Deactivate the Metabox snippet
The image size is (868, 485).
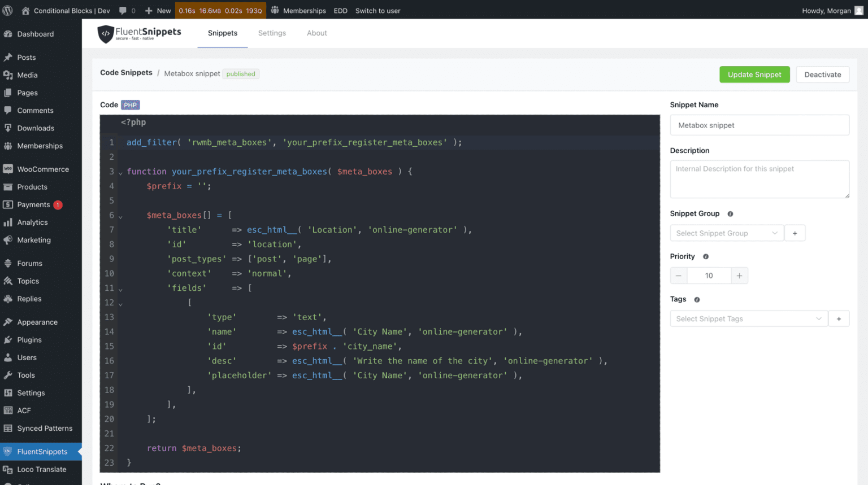[822, 74]
